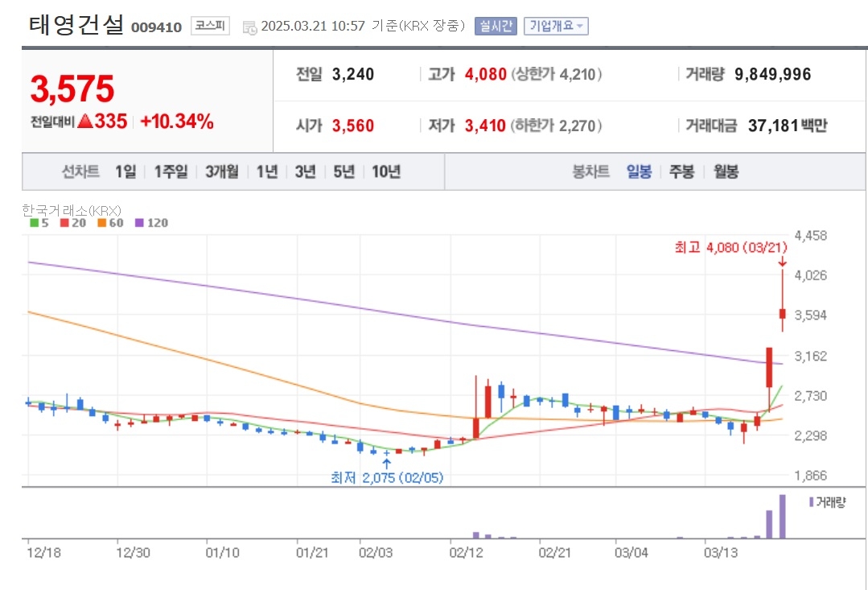
Task: Click the 코스피 market badge
Action: [210, 26]
